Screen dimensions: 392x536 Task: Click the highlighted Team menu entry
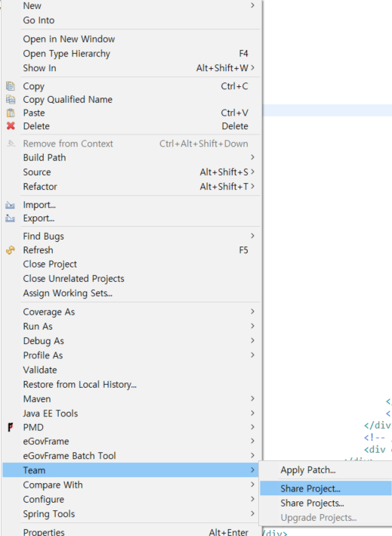(x=131, y=470)
